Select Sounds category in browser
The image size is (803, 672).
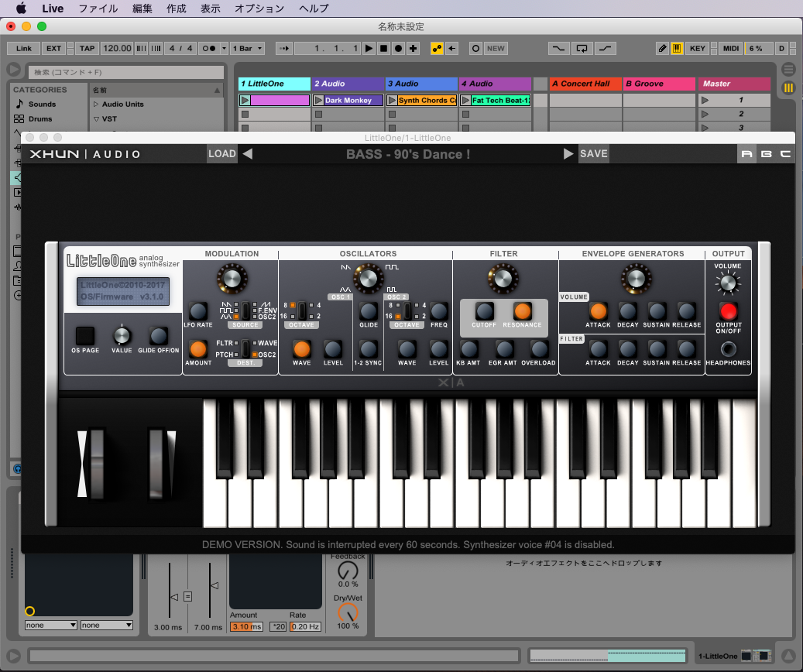tap(42, 104)
